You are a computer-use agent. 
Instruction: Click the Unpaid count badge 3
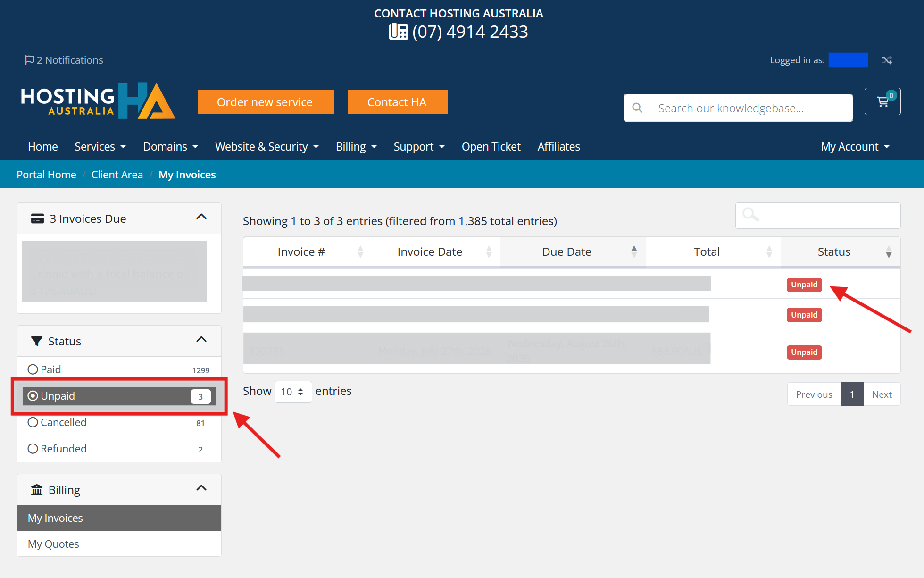[200, 396]
